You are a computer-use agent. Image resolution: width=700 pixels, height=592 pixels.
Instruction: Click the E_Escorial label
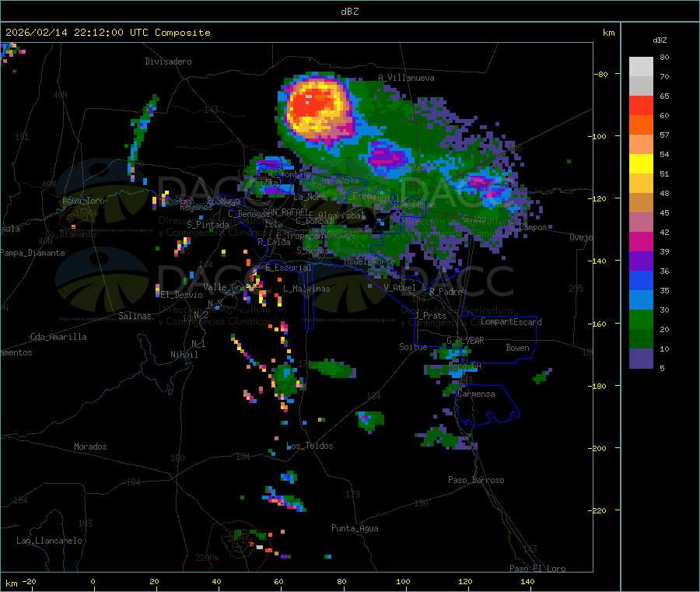tap(289, 268)
